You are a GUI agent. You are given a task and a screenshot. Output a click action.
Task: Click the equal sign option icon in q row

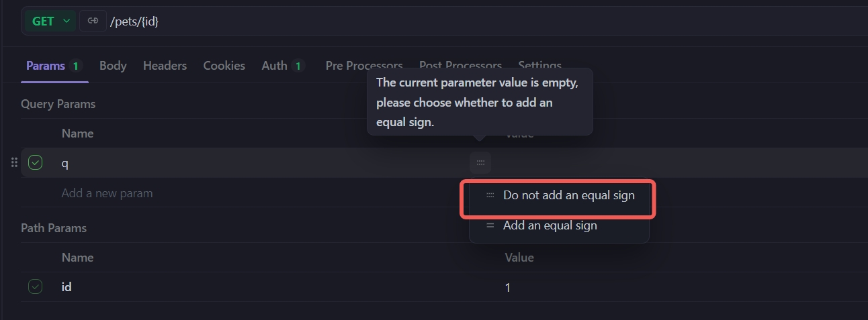[x=480, y=163]
